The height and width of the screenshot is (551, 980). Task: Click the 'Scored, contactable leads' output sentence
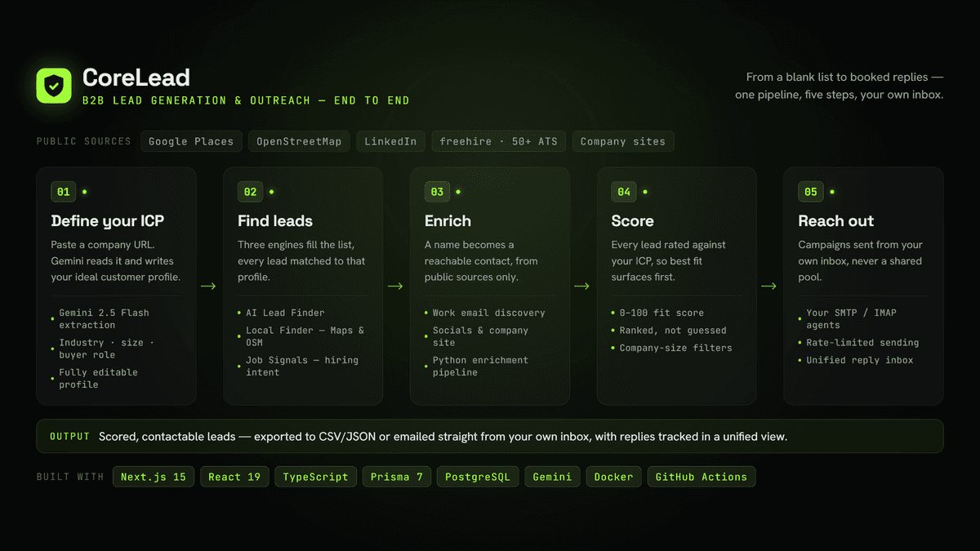click(x=443, y=437)
